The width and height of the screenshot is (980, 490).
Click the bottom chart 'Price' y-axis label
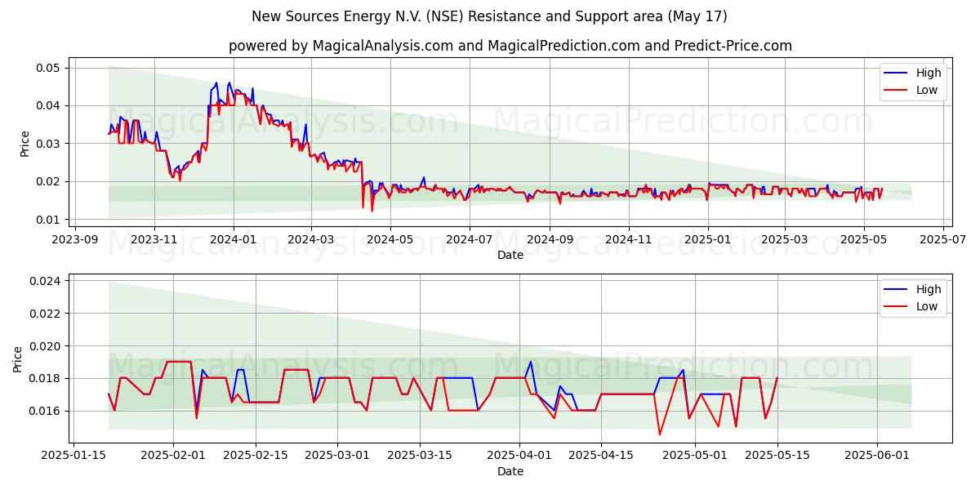click(x=18, y=359)
